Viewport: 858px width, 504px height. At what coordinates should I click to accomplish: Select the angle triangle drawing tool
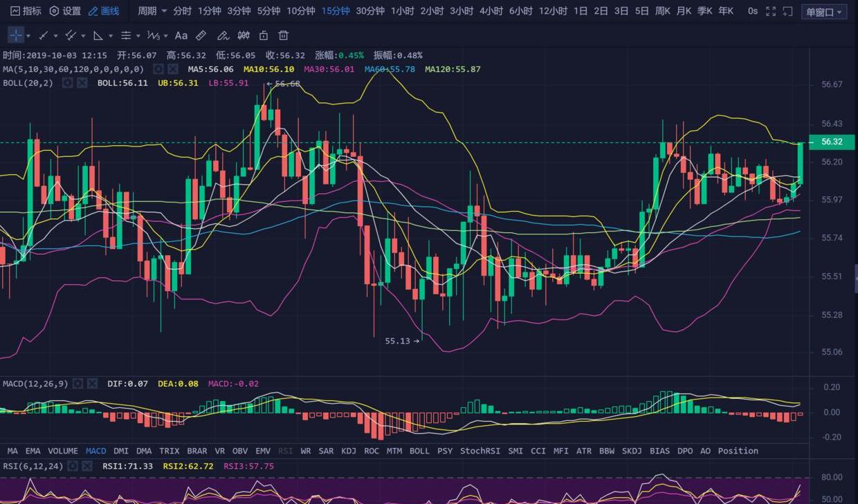(x=98, y=35)
